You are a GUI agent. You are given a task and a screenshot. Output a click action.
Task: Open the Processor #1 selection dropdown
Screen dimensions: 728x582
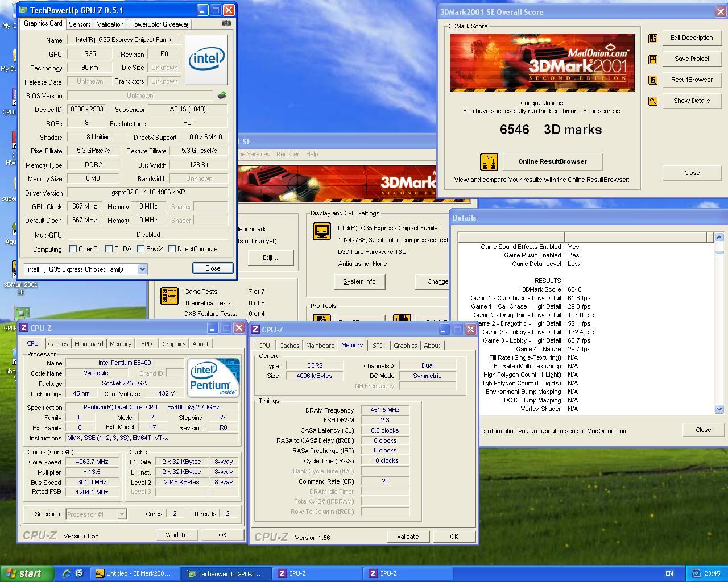[121, 514]
